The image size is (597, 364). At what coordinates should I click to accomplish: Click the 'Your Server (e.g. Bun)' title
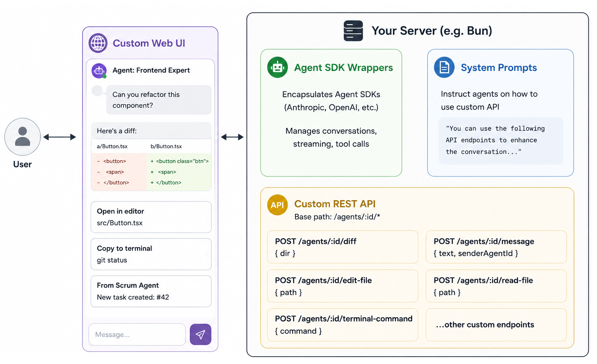[x=432, y=31]
